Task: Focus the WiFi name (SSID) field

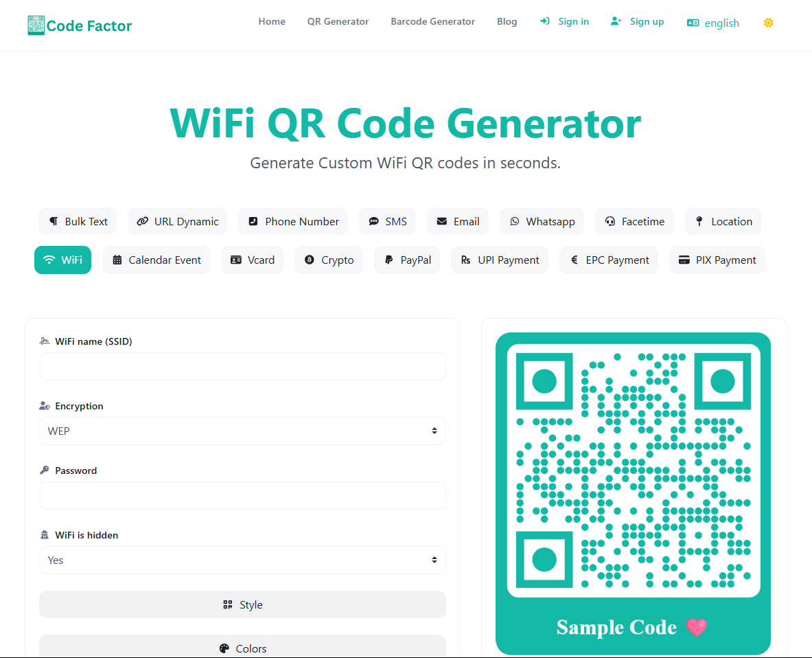Action: 242,366
